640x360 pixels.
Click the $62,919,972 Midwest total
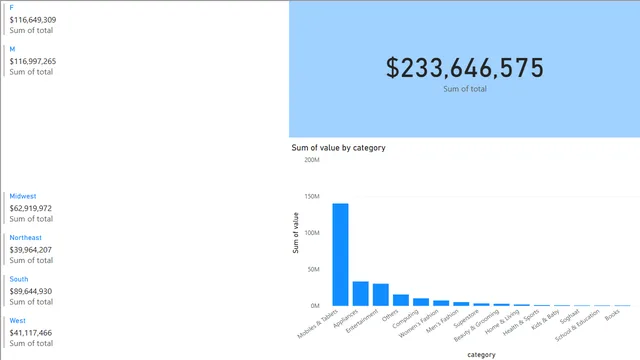(x=31, y=208)
